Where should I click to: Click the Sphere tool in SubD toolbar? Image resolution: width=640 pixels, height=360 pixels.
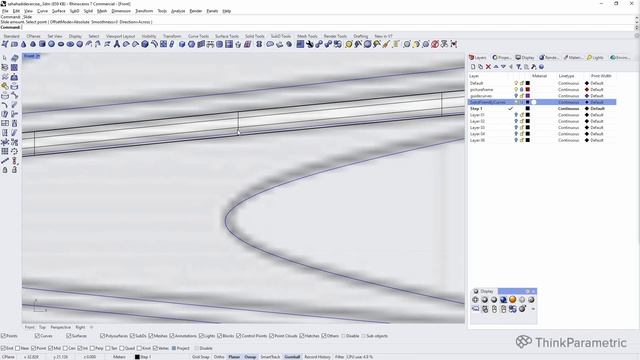point(51,44)
